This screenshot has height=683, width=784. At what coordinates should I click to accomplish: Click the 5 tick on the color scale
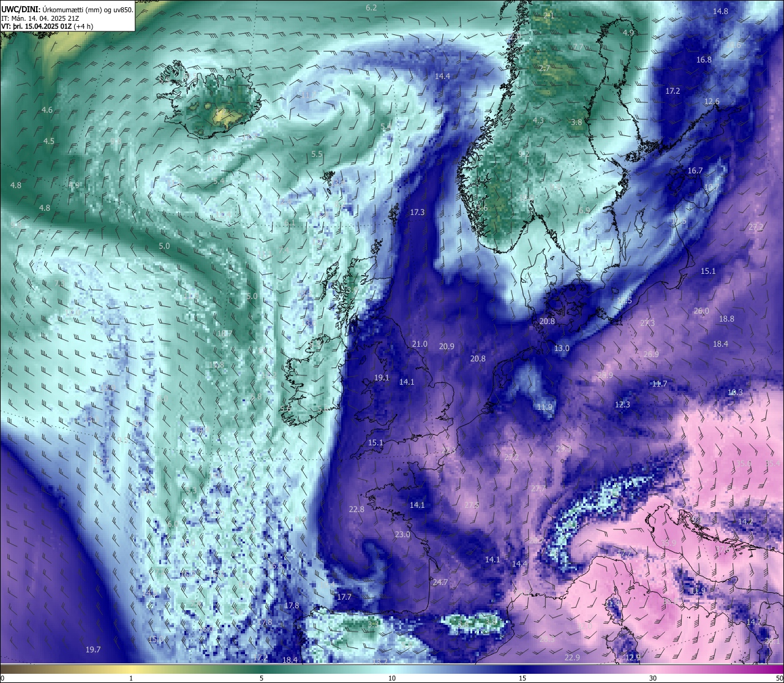(x=262, y=678)
